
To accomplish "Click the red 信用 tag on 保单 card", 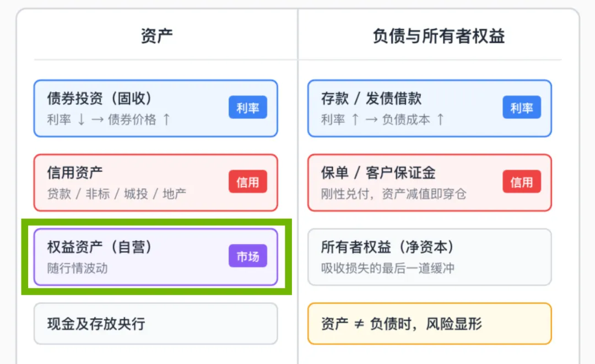I will coord(522,182).
